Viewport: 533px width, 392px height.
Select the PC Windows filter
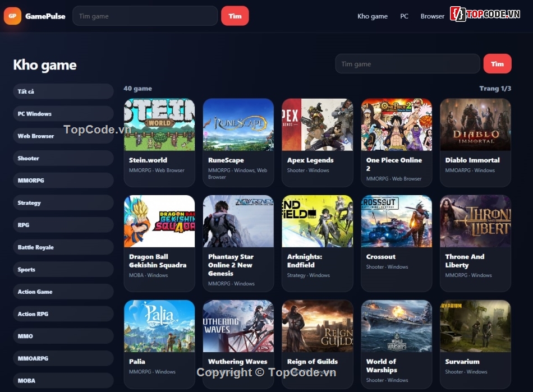(63, 114)
